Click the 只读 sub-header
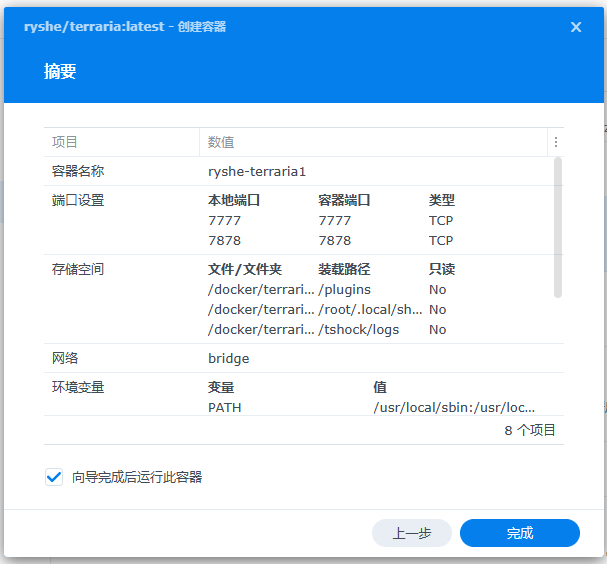Viewport: 607px width, 564px height. (x=442, y=269)
